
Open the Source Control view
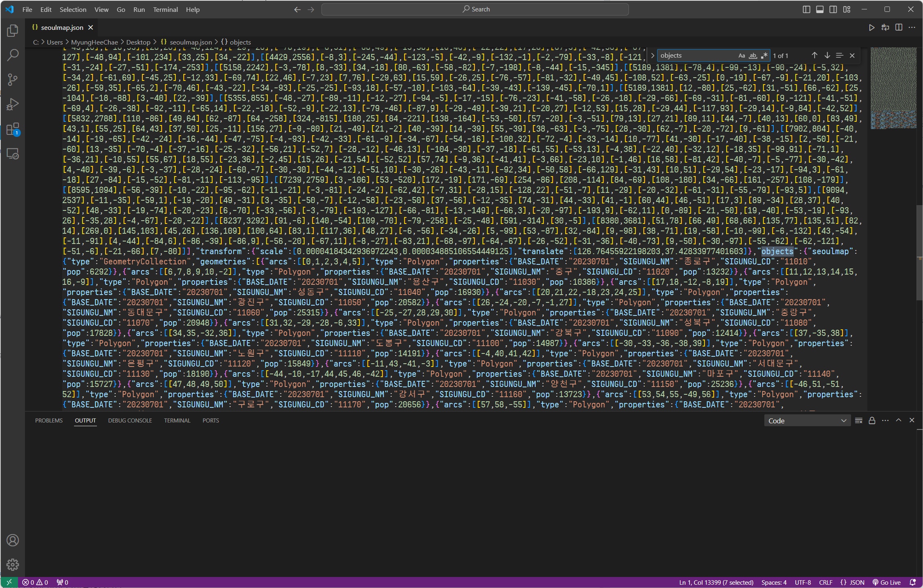(x=13, y=79)
